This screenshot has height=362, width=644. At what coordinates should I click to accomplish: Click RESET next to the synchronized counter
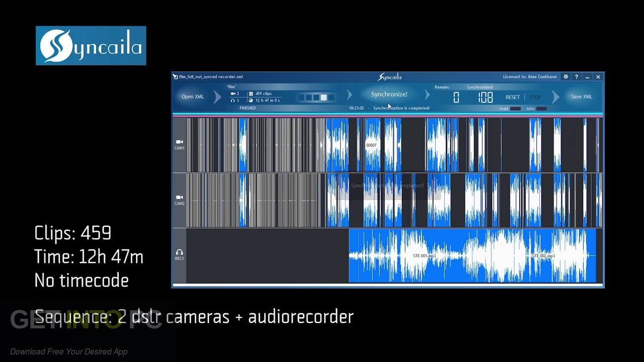512,97
